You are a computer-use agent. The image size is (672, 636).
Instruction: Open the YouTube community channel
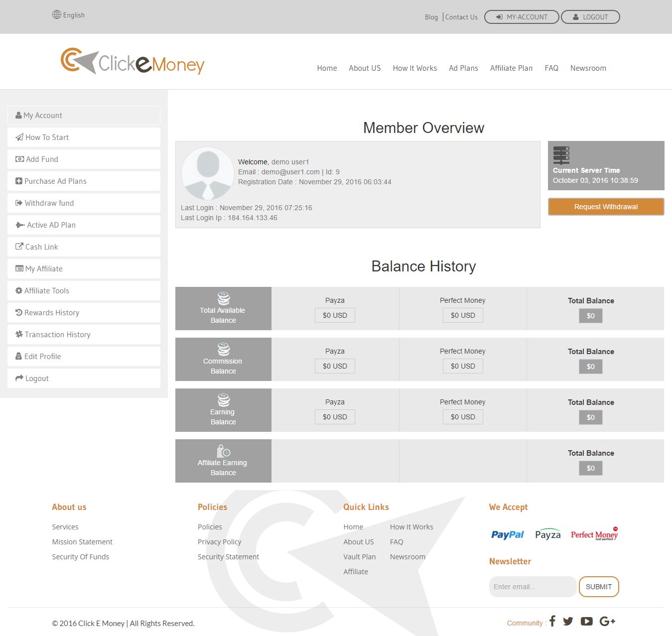(x=587, y=622)
